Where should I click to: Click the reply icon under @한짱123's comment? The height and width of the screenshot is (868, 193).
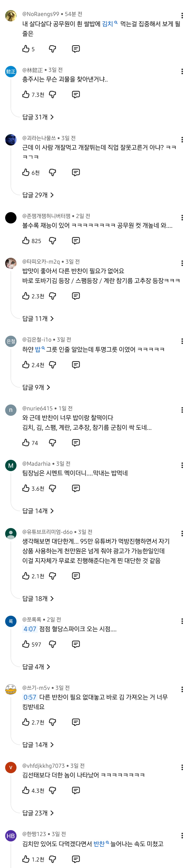click(76, 859)
